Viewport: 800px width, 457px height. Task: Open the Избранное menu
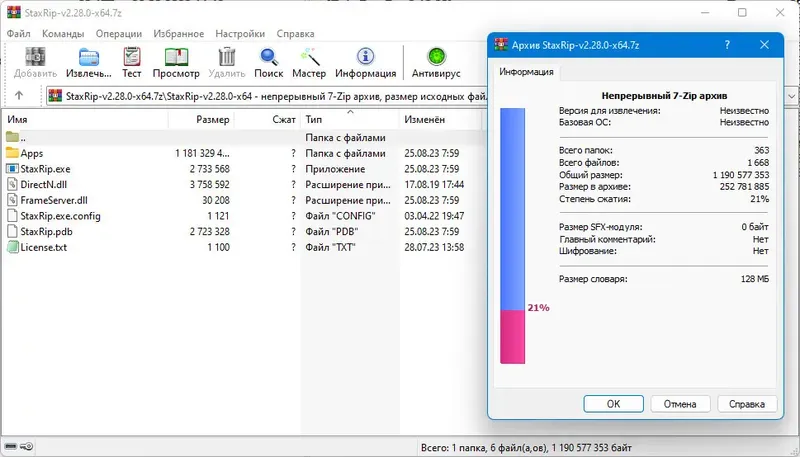click(179, 34)
